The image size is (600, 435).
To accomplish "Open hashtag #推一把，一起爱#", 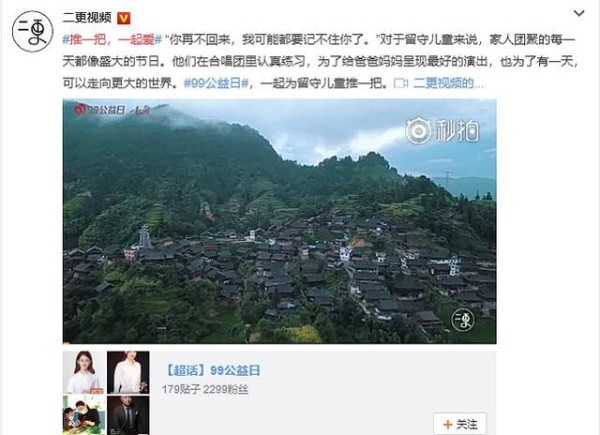I will pos(112,39).
